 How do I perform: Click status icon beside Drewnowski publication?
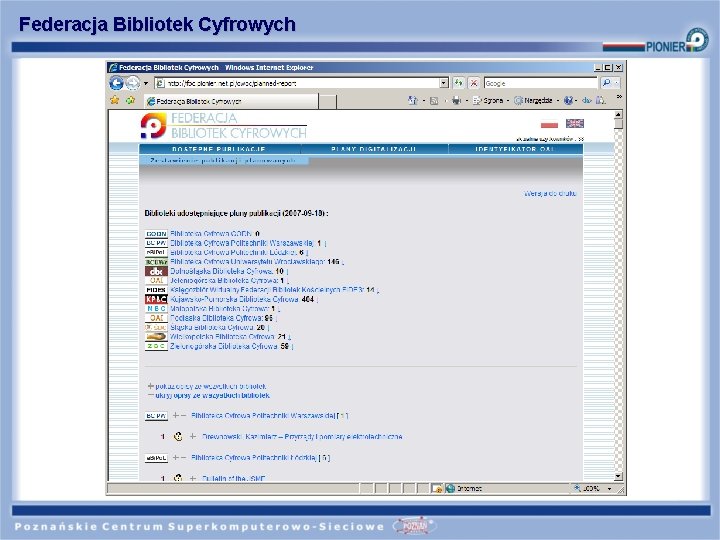click(178, 436)
